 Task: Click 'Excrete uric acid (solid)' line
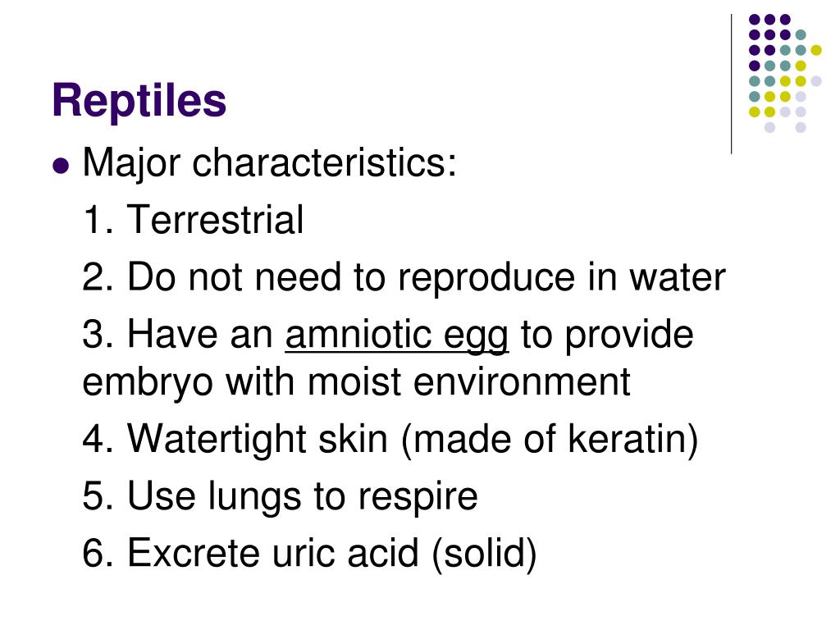point(309,555)
